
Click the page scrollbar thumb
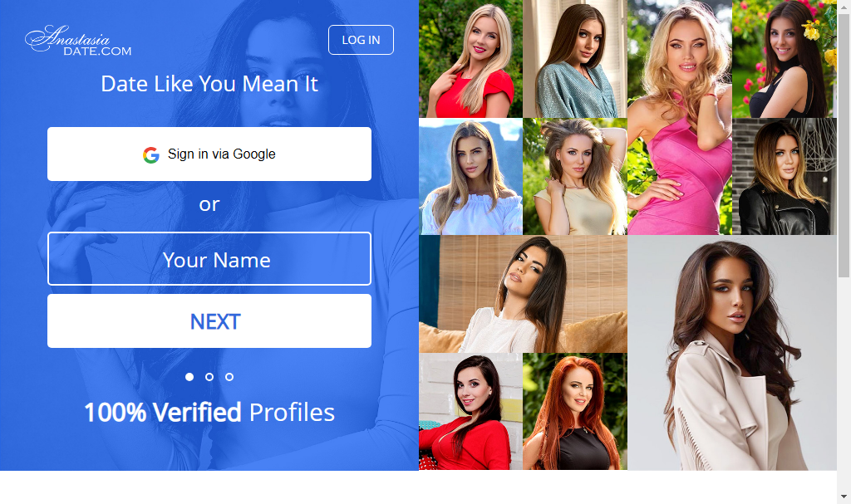tap(844, 145)
